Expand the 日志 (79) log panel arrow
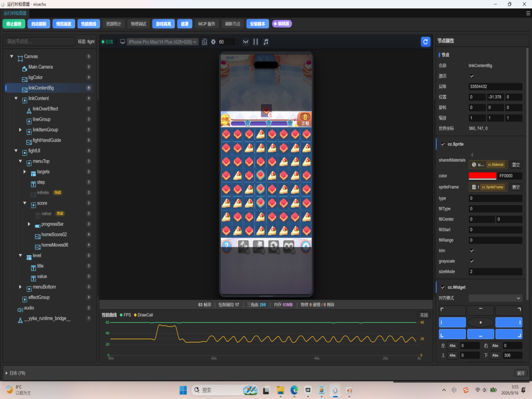532x399 pixels. (6, 373)
